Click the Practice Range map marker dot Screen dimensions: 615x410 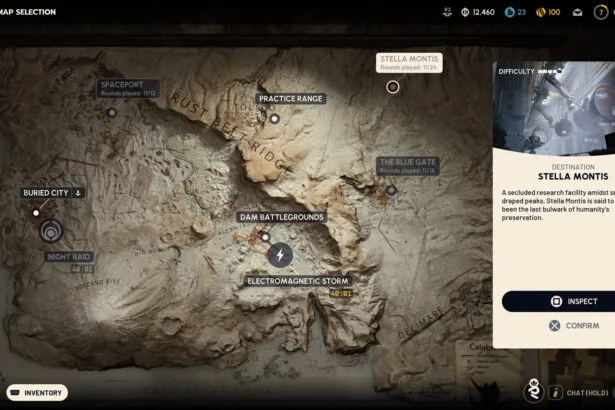tap(275, 118)
